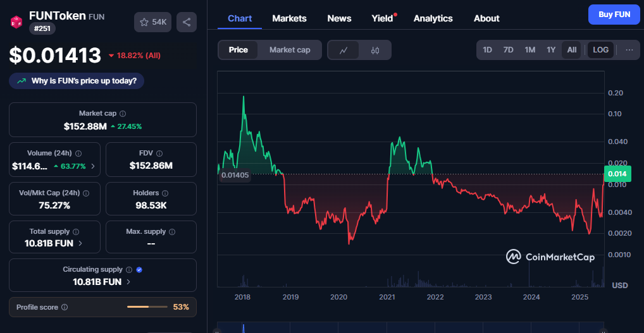Open the chart more options menu
This screenshot has height=333, width=644.
[x=629, y=50]
